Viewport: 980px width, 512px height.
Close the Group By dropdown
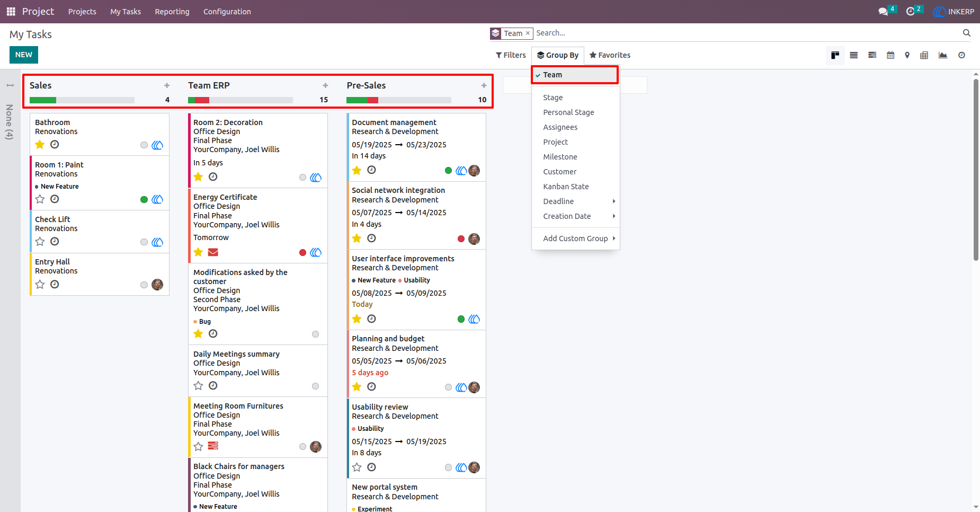(558, 55)
